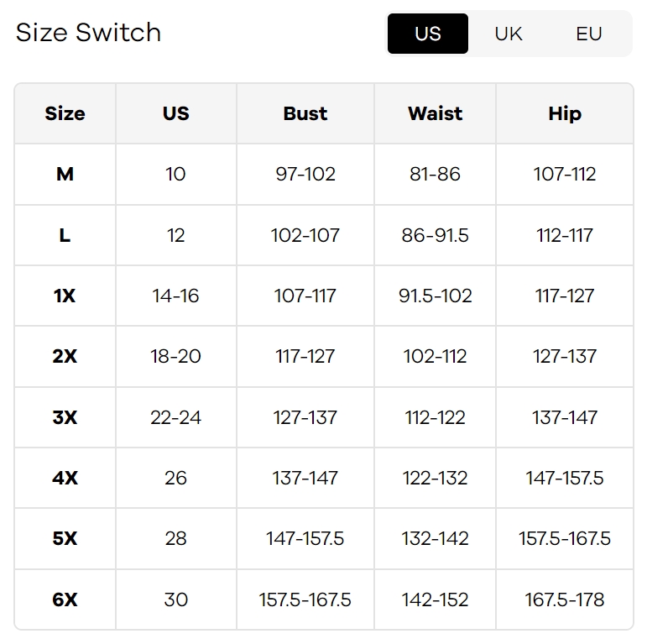Select the 4X size row label
This screenshot has height=644, width=647.
[x=65, y=478]
